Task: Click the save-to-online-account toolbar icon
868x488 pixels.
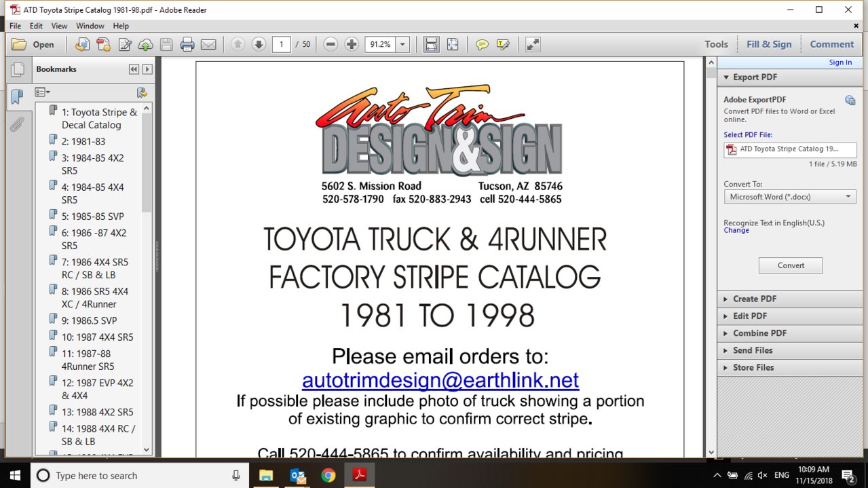Action: (82, 44)
